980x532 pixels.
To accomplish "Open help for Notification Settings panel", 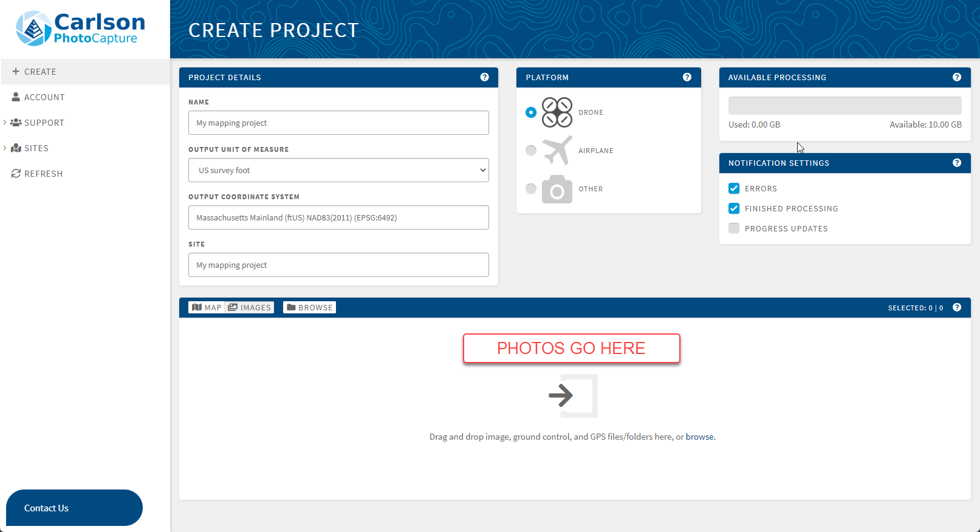I will 956,163.
